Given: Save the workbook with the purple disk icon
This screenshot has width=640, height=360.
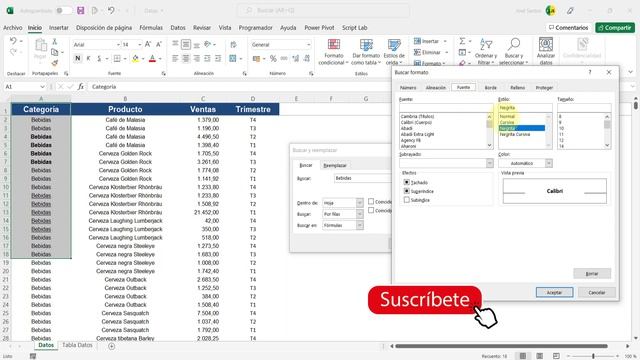Looking at the screenshot, I should 80,11.
